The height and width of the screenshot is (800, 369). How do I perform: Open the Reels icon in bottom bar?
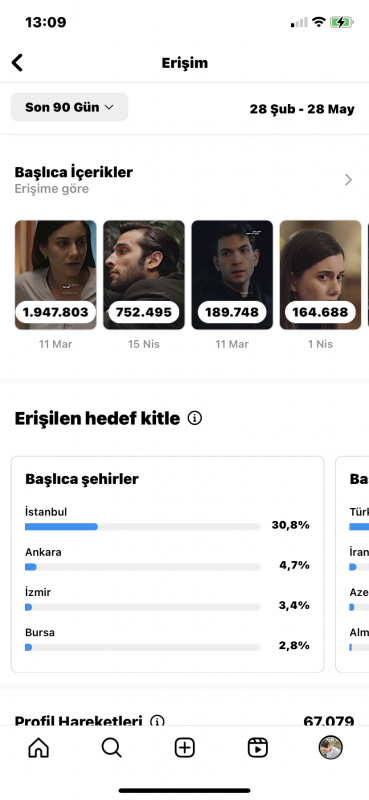(258, 748)
